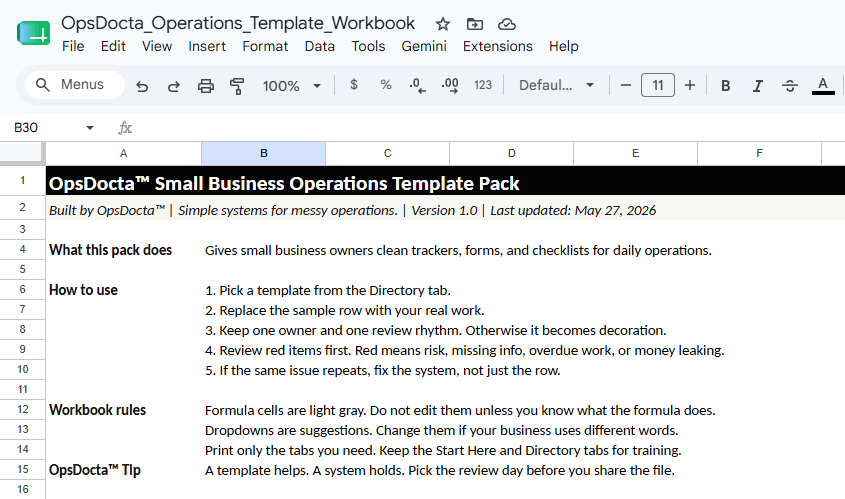Select the 'How to use' cell
The image size is (845, 499).
click(123, 290)
